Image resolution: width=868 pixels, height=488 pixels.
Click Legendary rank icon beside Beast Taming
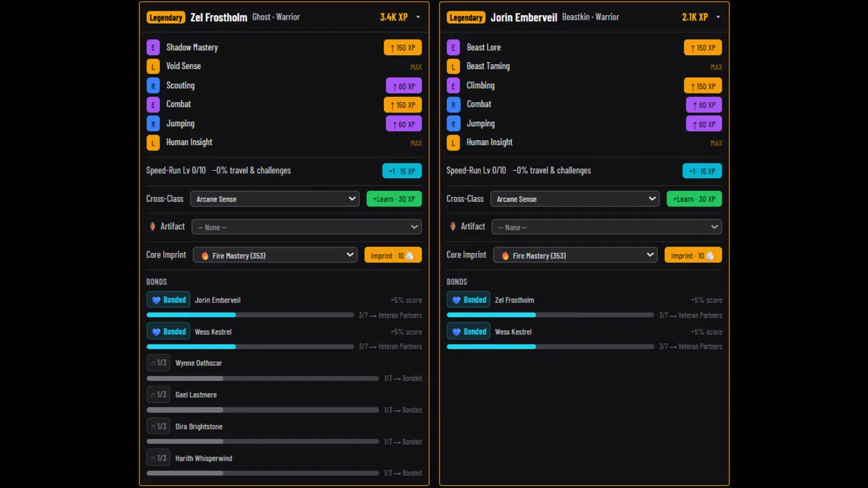pos(453,66)
